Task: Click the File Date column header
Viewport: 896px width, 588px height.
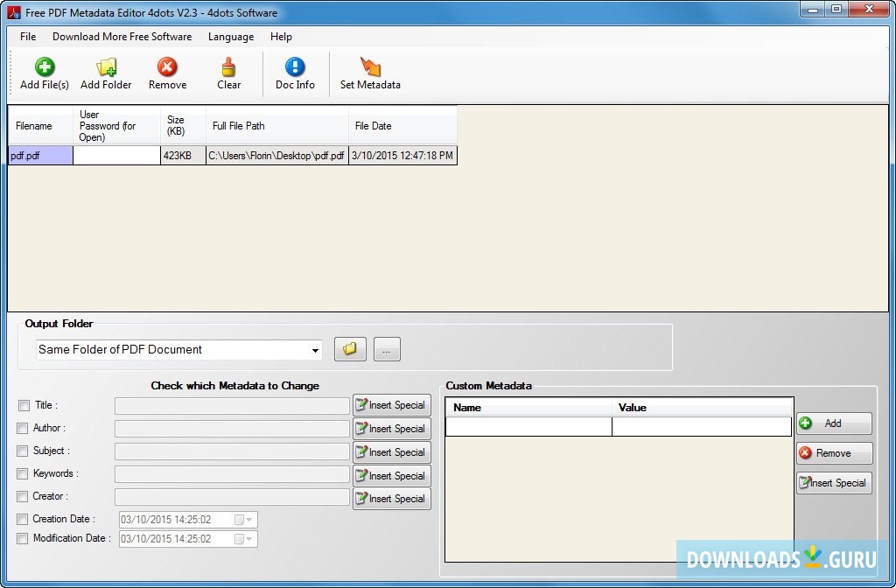Action: pos(402,126)
